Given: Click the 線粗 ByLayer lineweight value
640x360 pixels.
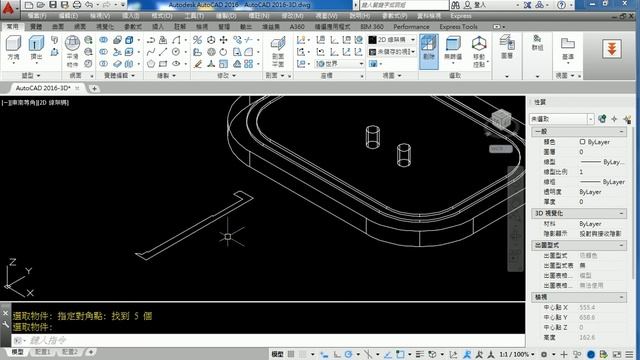Looking at the screenshot, I should pos(602,182).
